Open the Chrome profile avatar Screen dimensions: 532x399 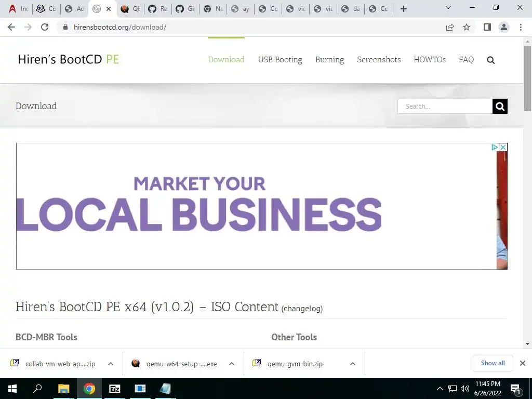point(504,27)
